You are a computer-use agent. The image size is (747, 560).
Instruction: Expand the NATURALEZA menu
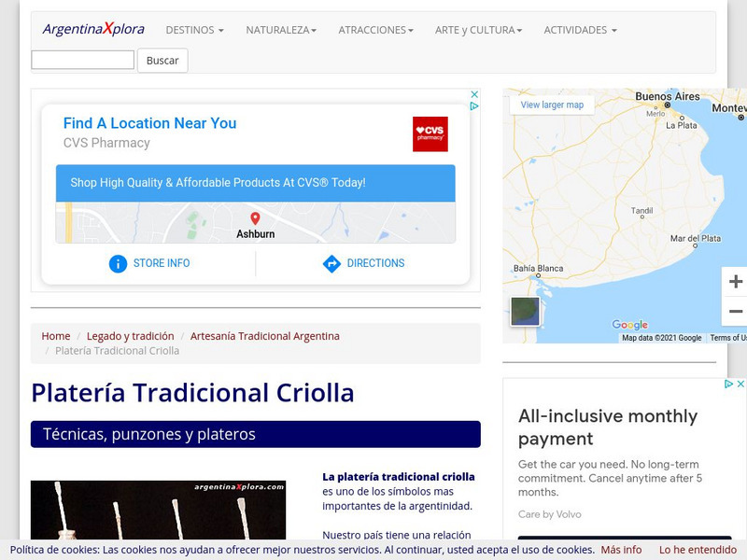(x=281, y=30)
